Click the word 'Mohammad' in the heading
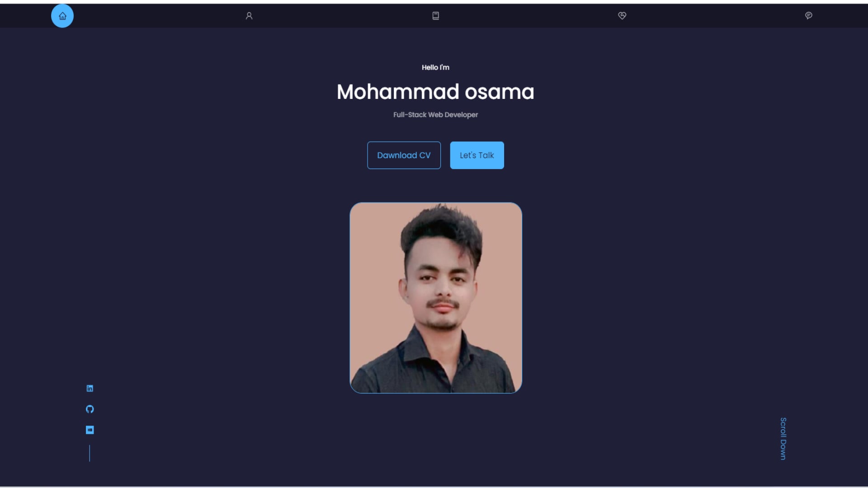Viewport: 868px width, 488px height. [x=398, y=92]
